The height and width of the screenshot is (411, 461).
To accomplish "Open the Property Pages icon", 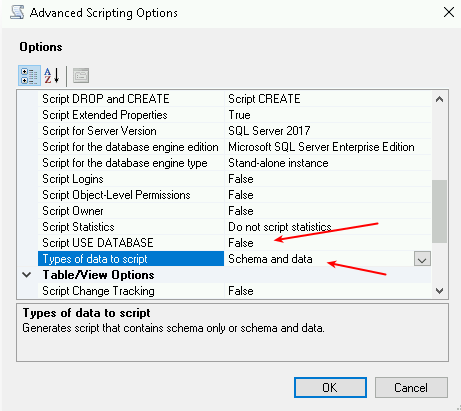I will [x=81, y=76].
